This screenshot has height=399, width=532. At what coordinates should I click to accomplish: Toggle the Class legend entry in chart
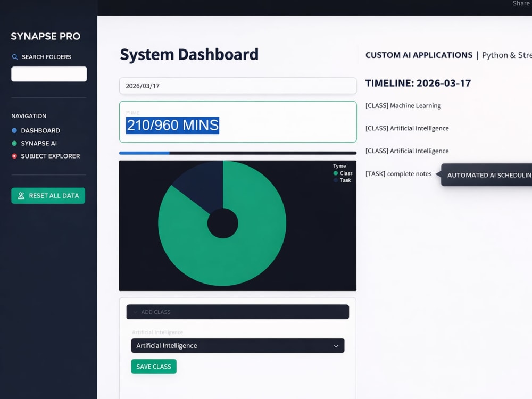pyautogui.click(x=343, y=173)
